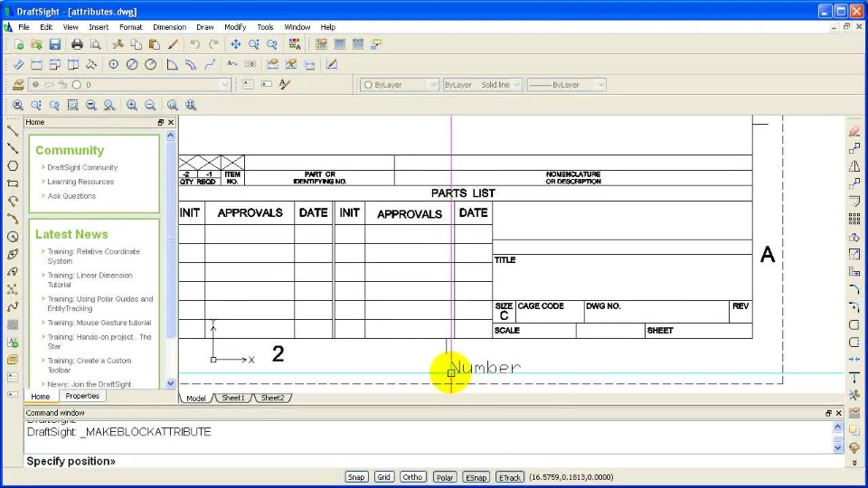Open Training: Mouse Gesture tutorial link
Screen dimensions: 868x488
pos(99,323)
